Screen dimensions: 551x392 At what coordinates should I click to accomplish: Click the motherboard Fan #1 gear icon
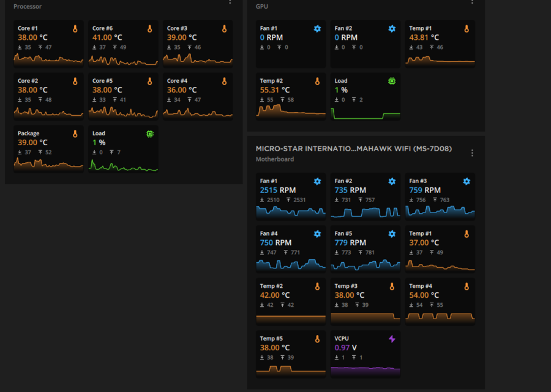[317, 181]
